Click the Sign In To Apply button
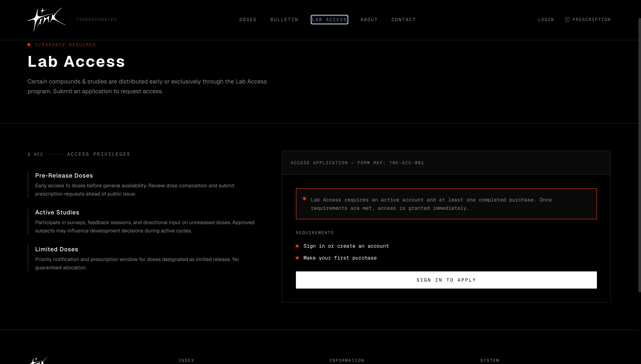Screen dimensions: 641x364 (446, 280)
